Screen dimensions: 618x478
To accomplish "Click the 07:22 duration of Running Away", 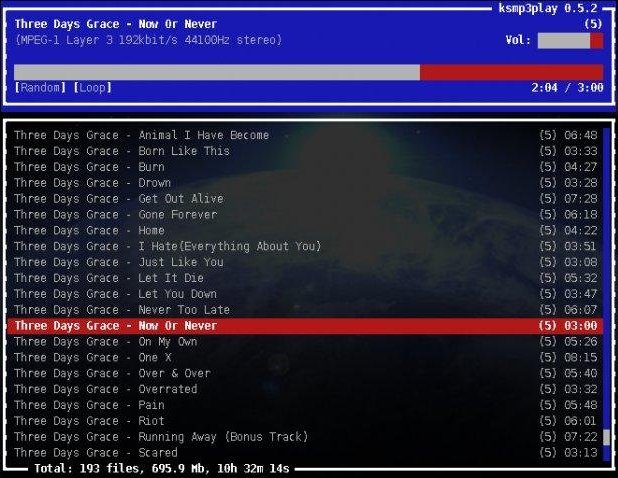I will coord(581,437).
